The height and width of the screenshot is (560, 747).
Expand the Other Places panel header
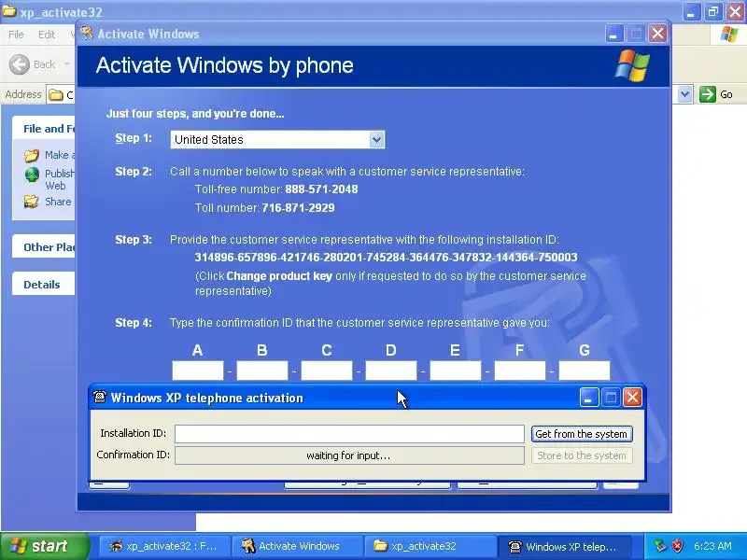click(43, 247)
